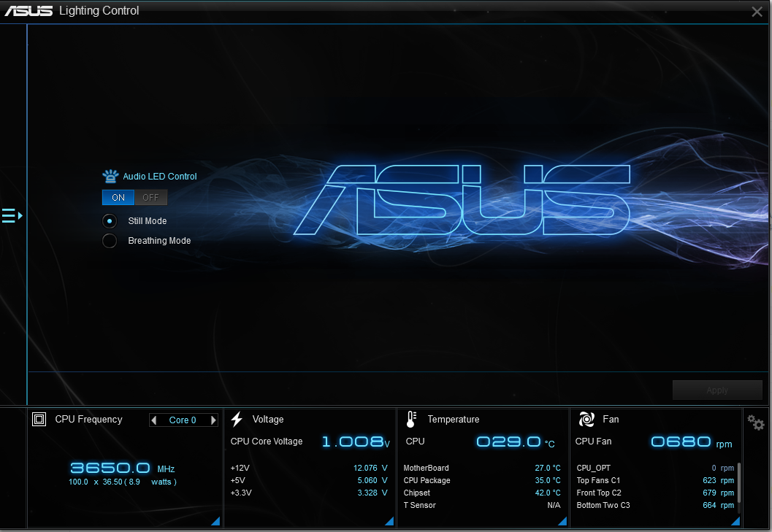Screen dimensions: 772x532
Task: Expand the Voltage panel corner triangle
Action: [389, 521]
